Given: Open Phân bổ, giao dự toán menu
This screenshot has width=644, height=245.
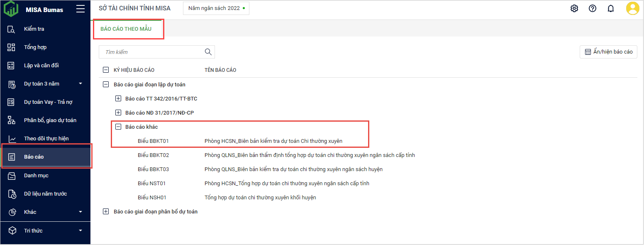Looking at the screenshot, I should click(x=50, y=120).
